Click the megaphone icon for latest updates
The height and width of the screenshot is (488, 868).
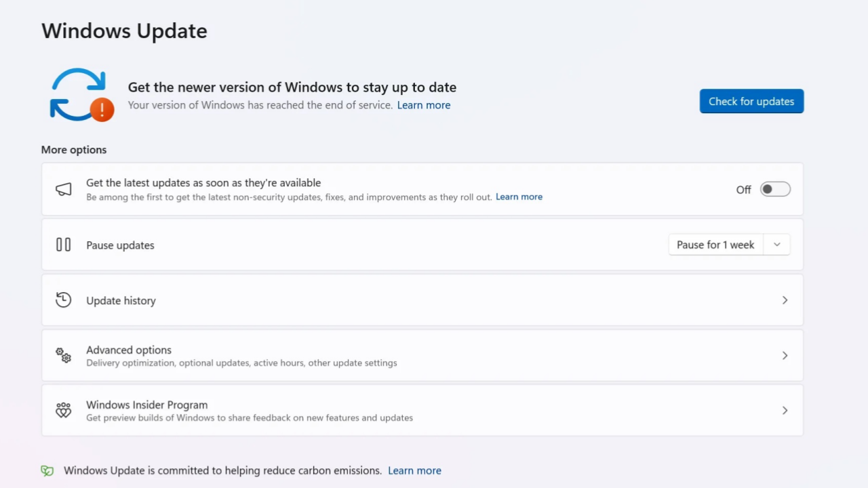pyautogui.click(x=63, y=190)
